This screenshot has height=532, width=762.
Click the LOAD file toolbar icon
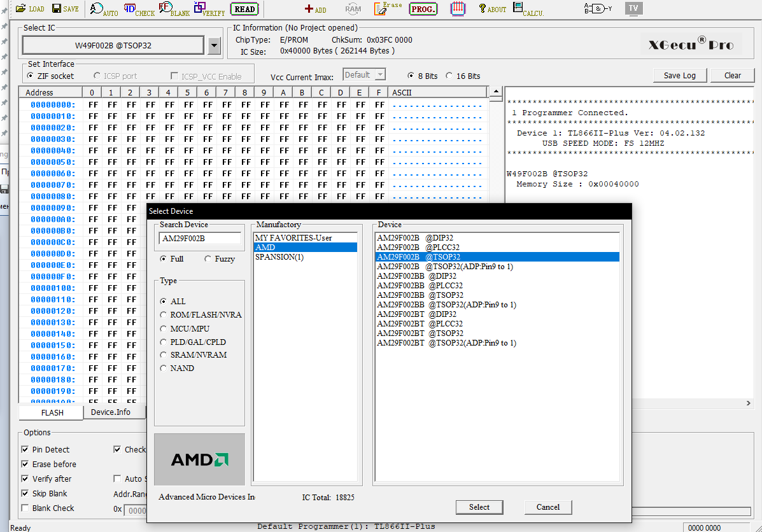(x=30, y=9)
